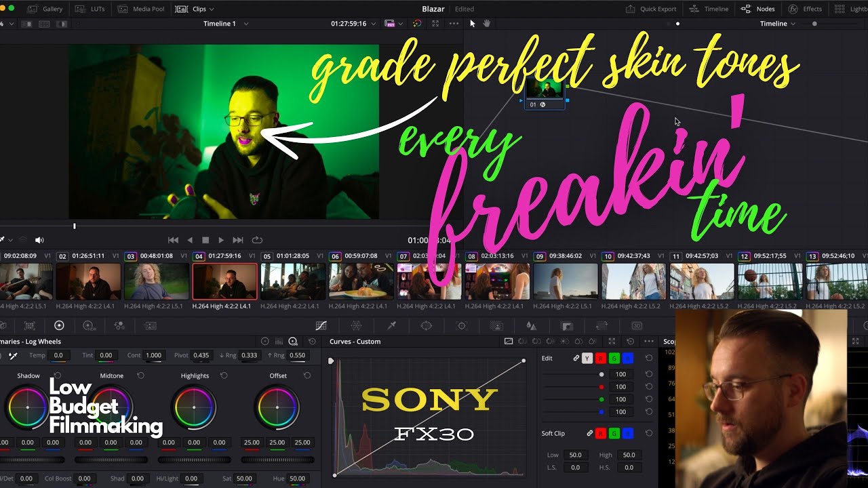Open the Blur palette droplet icon
The height and width of the screenshot is (488, 868).
[532, 326]
